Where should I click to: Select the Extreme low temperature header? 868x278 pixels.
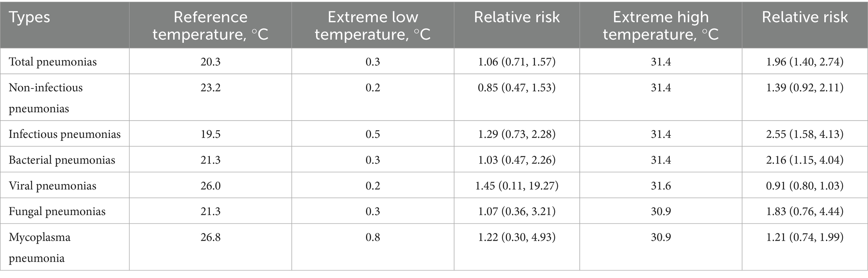coord(373,26)
